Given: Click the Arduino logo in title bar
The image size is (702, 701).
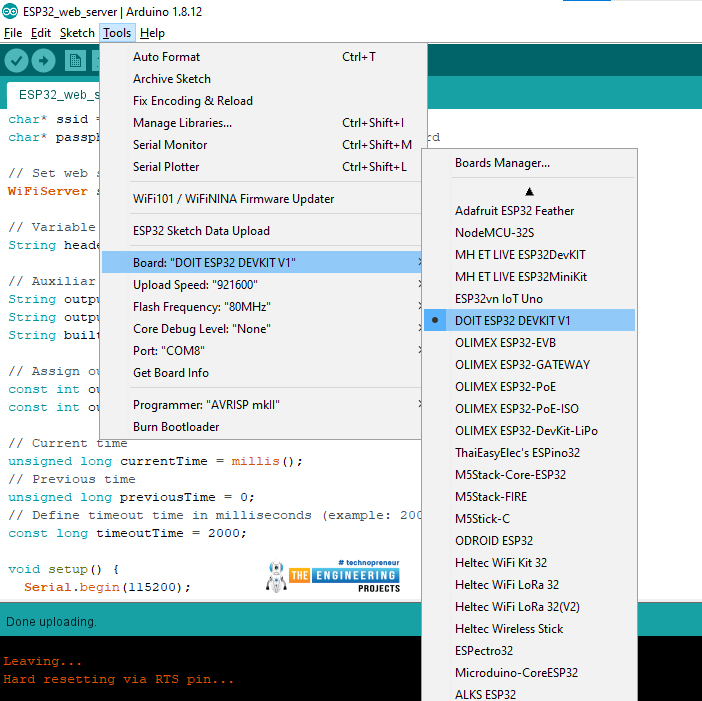Looking at the screenshot, I should 10,11.
